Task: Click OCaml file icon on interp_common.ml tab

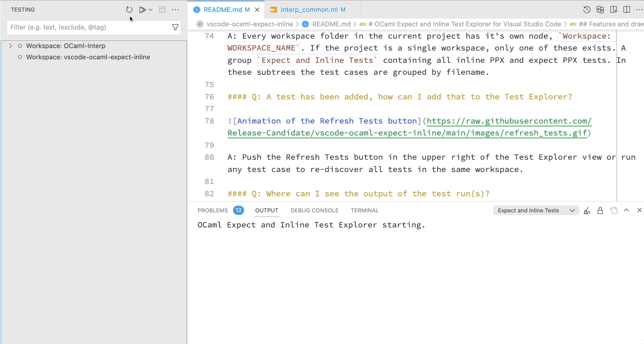Action: tap(273, 10)
